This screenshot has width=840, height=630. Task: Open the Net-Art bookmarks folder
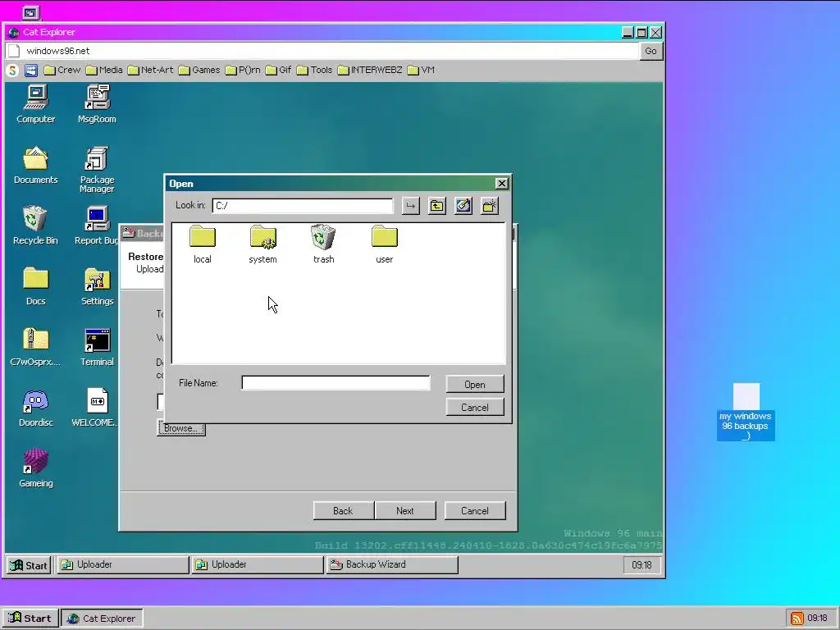(x=151, y=71)
